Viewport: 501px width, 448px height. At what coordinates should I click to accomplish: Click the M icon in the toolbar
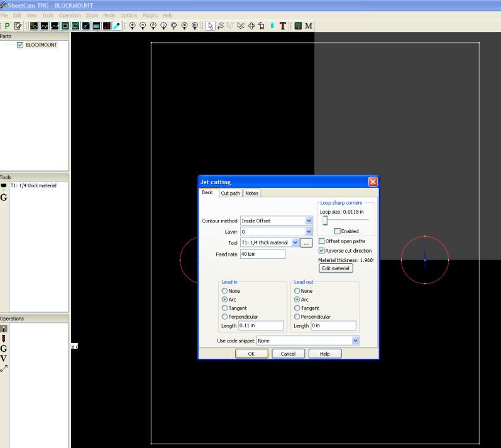coord(309,26)
